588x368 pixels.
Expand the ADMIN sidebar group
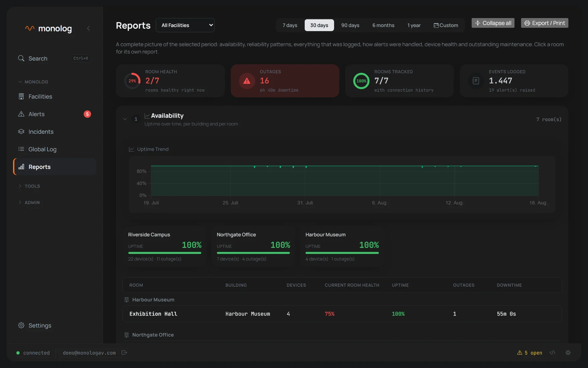coord(29,202)
